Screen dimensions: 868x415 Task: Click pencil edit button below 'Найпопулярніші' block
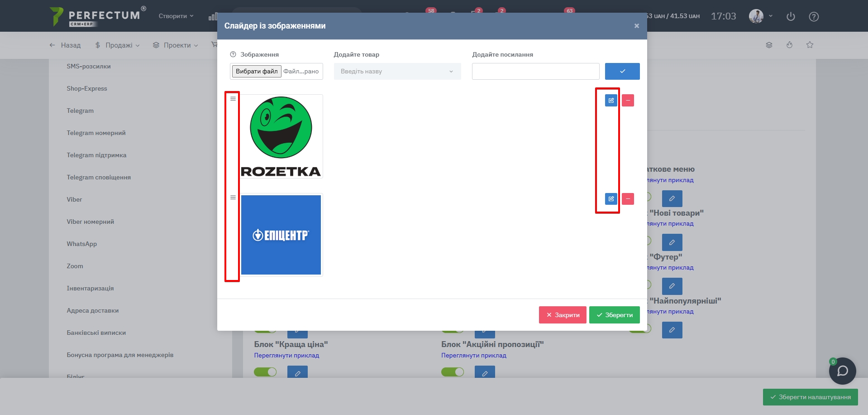(672, 330)
